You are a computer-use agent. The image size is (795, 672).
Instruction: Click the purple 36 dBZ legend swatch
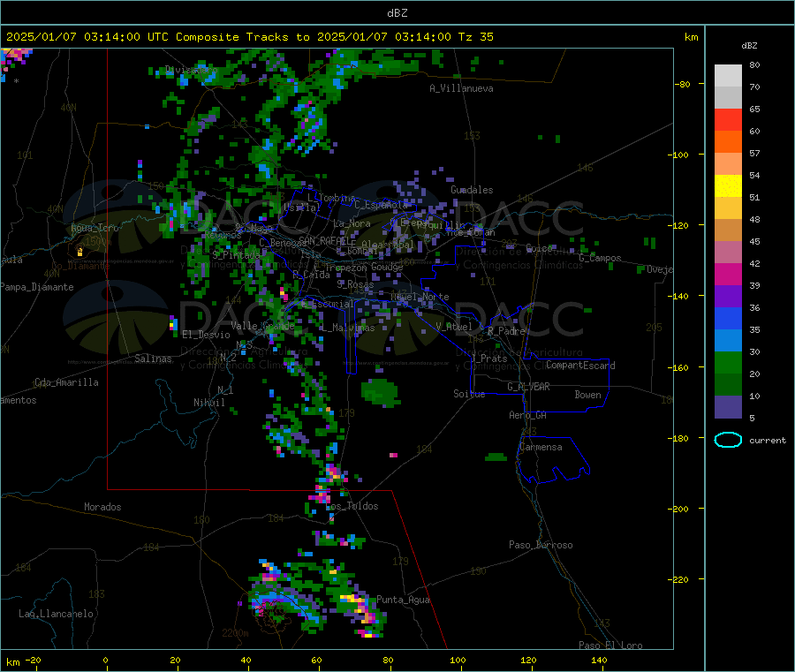point(728,297)
